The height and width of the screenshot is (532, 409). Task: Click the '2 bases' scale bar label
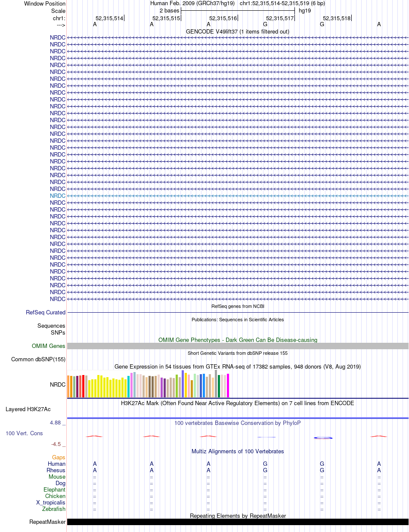[169, 11]
